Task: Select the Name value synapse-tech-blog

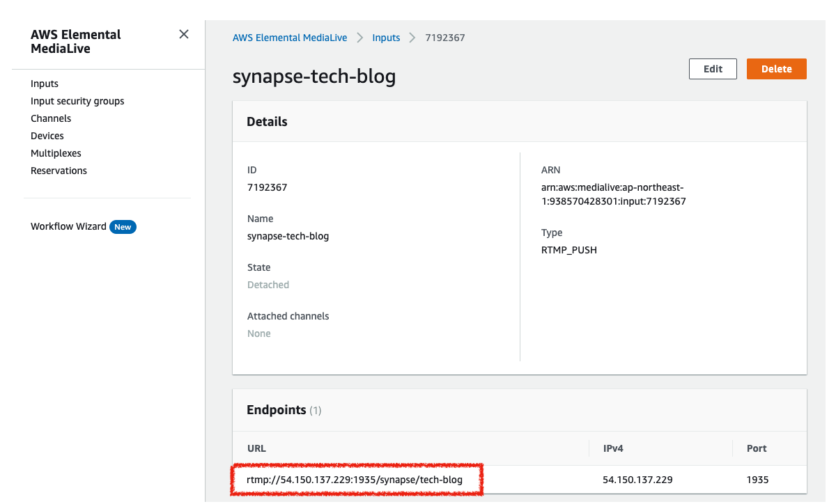Action: [288, 236]
